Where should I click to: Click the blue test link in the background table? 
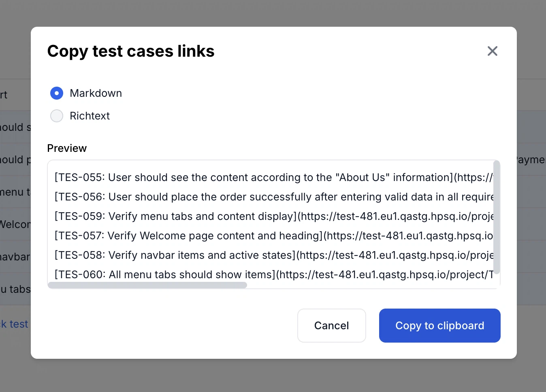click(x=14, y=324)
